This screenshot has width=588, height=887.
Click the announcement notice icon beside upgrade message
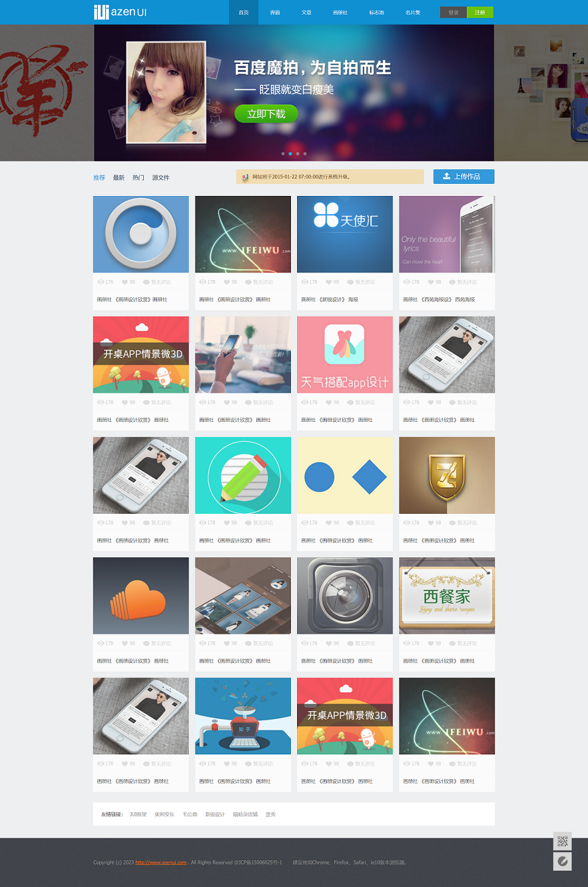click(245, 177)
